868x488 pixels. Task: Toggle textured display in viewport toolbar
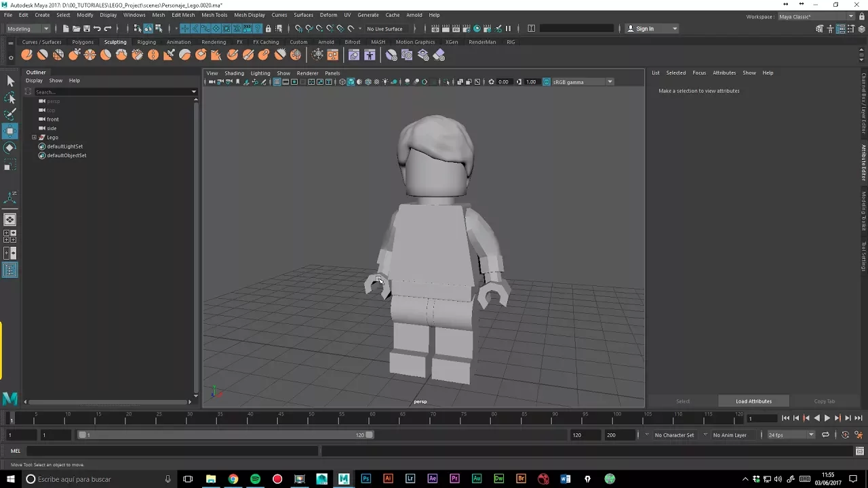click(377, 82)
